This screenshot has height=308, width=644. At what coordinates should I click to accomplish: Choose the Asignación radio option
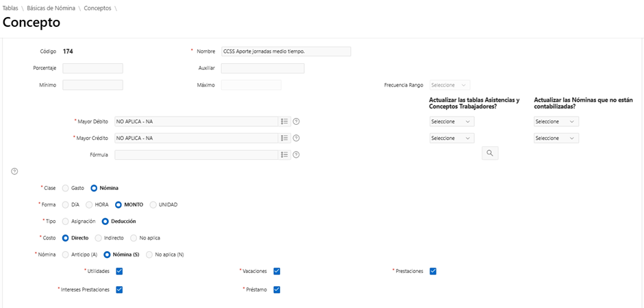66,221
